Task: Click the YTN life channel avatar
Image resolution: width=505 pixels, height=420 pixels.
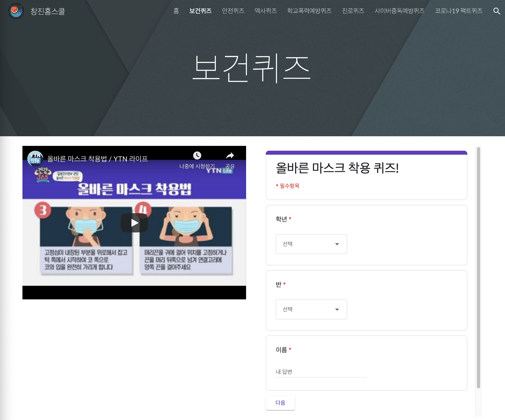Action: (35, 159)
